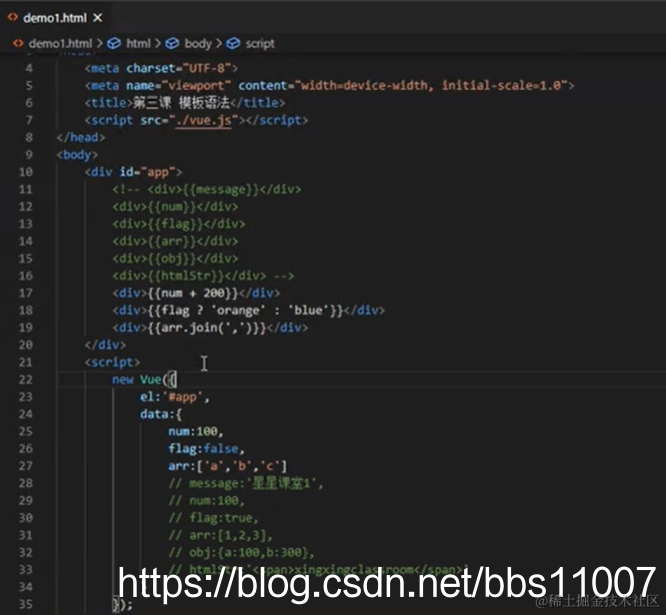This screenshot has width=666, height=615.
Task: Click the div id="app" line
Action: tap(133, 172)
